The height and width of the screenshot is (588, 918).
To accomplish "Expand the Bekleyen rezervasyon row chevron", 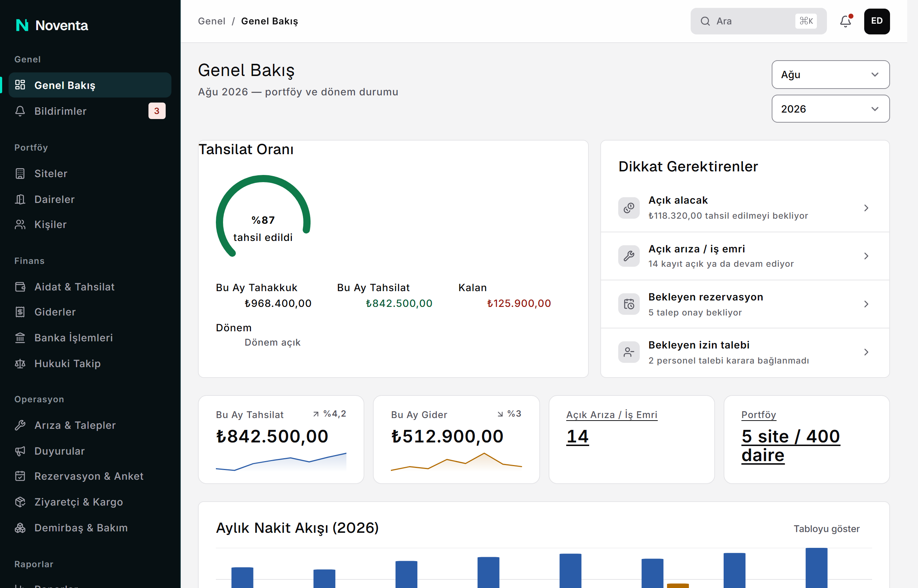I will coord(866,304).
